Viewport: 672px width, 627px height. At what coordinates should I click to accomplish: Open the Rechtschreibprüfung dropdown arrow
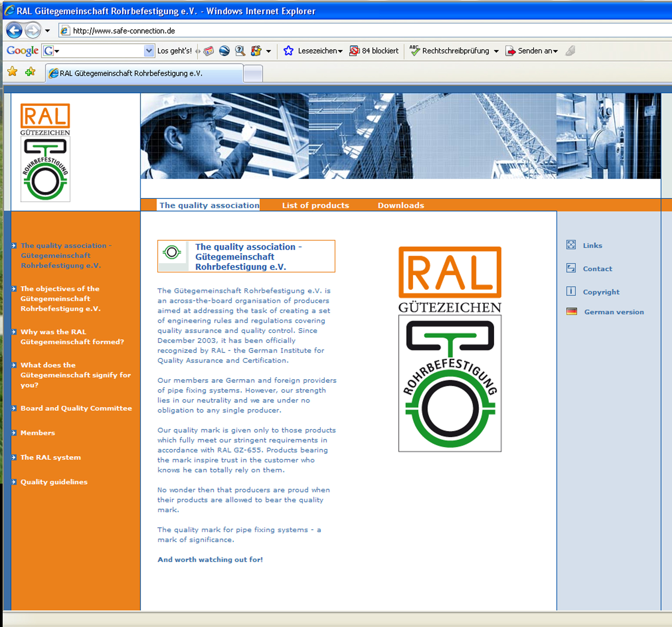(x=496, y=51)
